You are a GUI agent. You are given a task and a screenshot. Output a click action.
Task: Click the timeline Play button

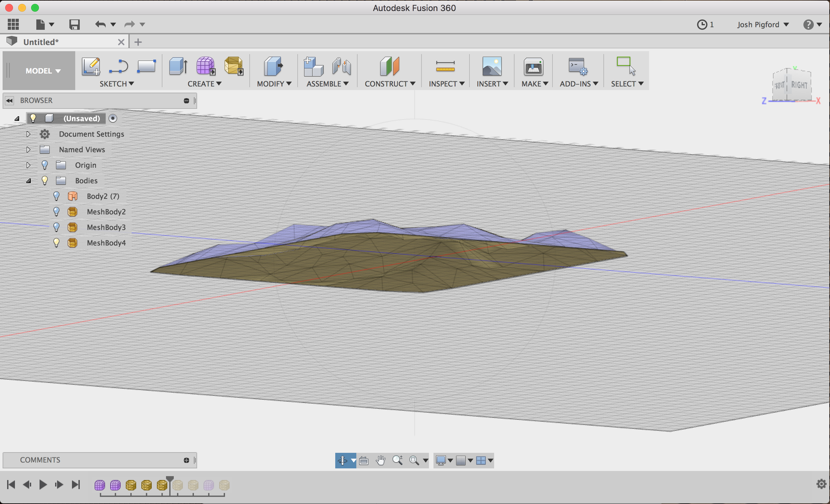pos(43,485)
